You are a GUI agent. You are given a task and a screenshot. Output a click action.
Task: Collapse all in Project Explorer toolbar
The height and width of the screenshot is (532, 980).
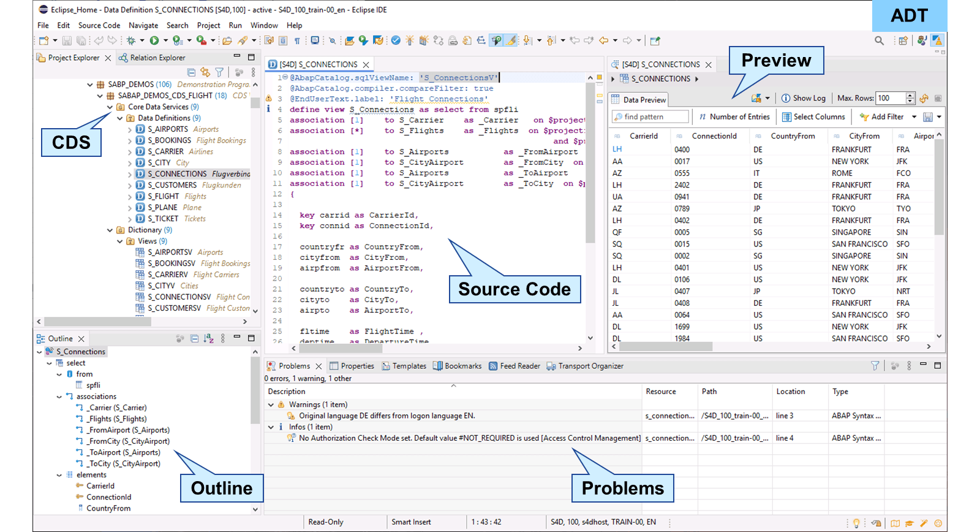[192, 72]
